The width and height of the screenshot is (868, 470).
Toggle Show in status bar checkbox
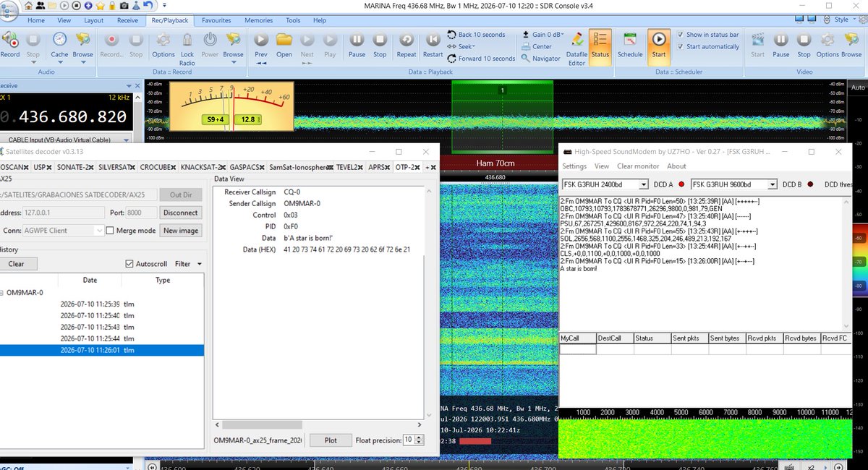[x=680, y=35]
